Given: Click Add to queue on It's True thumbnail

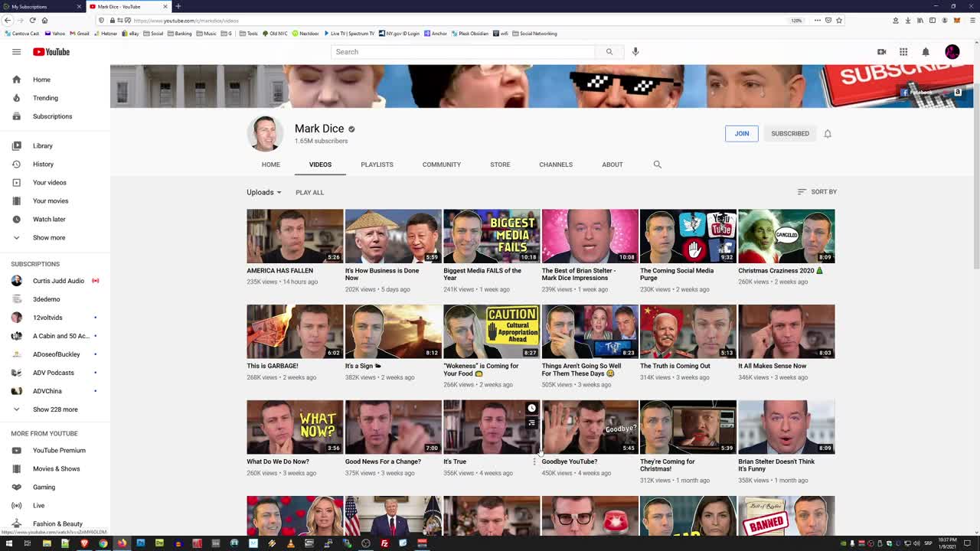Looking at the screenshot, I should point(531,423).
